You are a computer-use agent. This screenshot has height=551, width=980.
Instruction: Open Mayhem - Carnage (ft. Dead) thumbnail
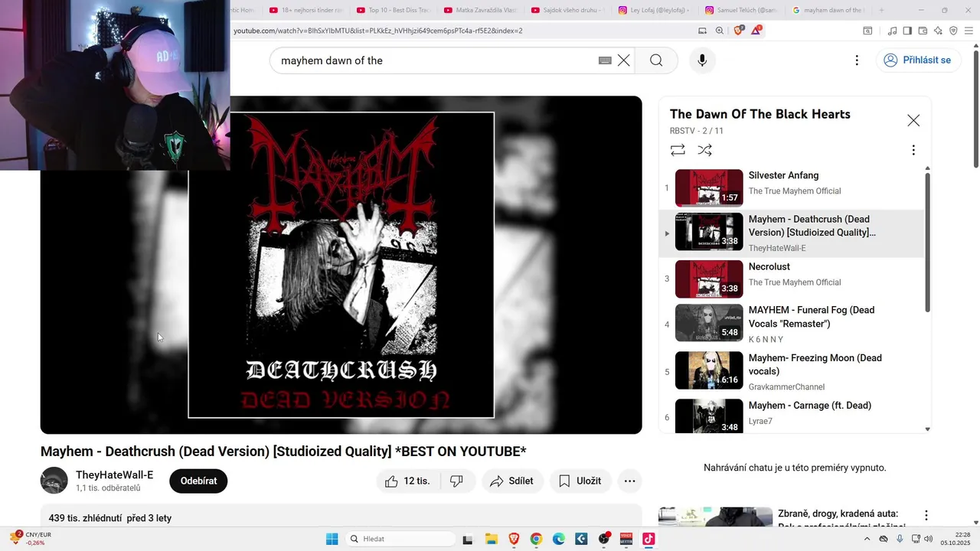pyautogui.click(x=709, y=416)
